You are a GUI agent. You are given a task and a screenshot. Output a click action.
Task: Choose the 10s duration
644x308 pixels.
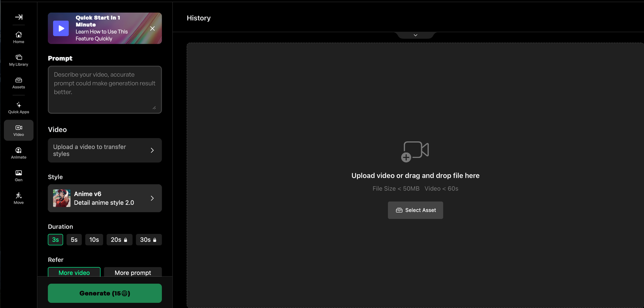[94, 240]
